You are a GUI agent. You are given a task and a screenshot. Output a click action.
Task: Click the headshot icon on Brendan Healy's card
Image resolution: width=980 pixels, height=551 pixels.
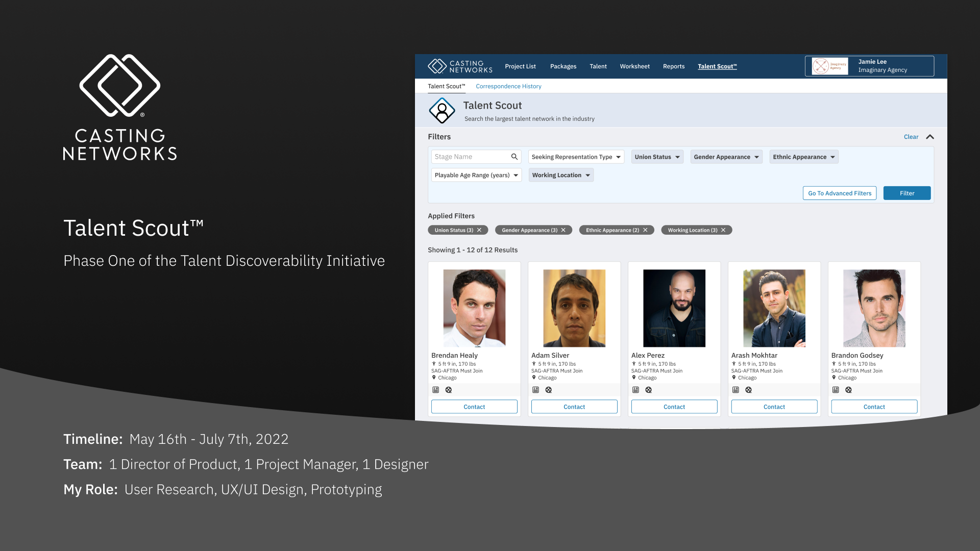pyautogui.click(x=435, y=390)
